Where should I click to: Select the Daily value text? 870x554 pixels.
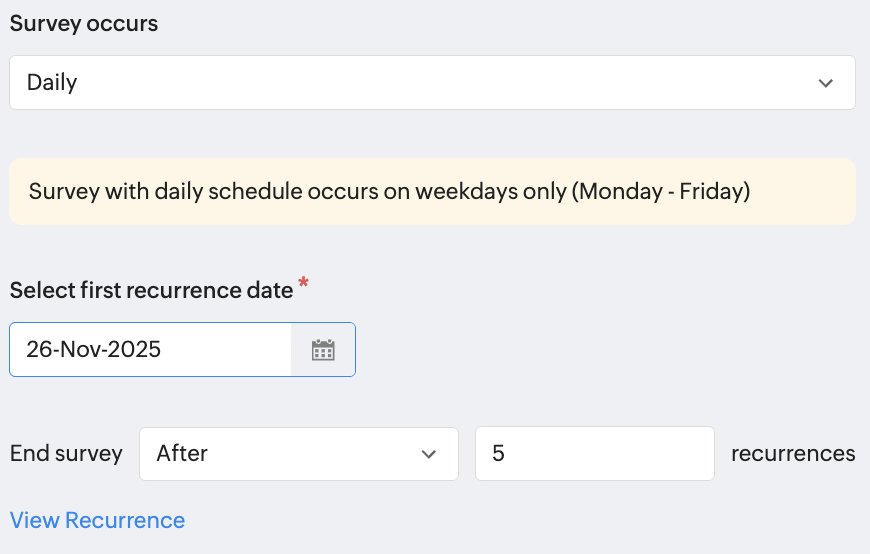[x=52, y=83]
